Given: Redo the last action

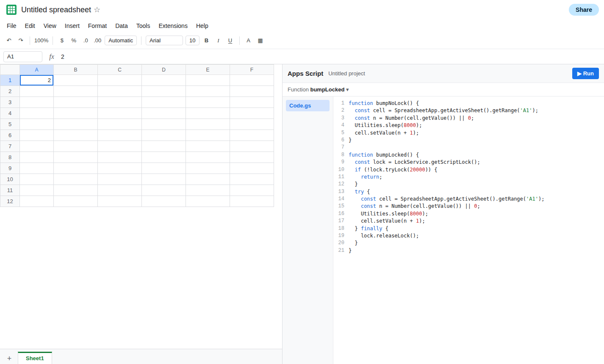Looking at the screenshot, I should point(21,41).
